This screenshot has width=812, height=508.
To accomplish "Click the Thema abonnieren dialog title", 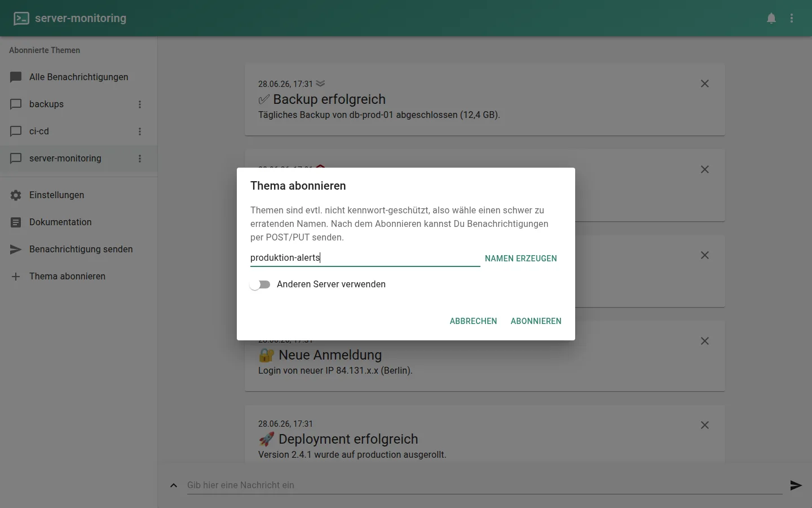I will [298, 186].
